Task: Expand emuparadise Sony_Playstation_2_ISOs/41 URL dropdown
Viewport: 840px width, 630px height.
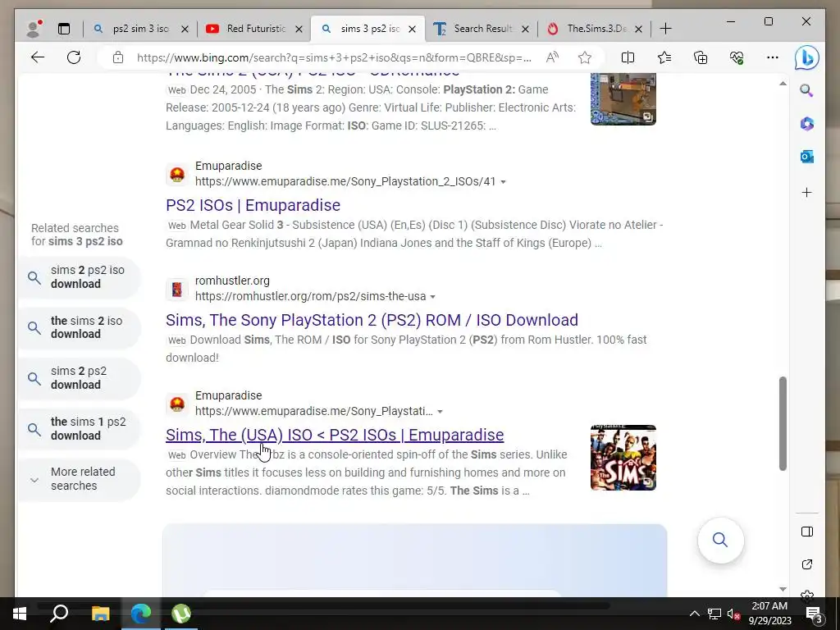Action: coord(503,182)
